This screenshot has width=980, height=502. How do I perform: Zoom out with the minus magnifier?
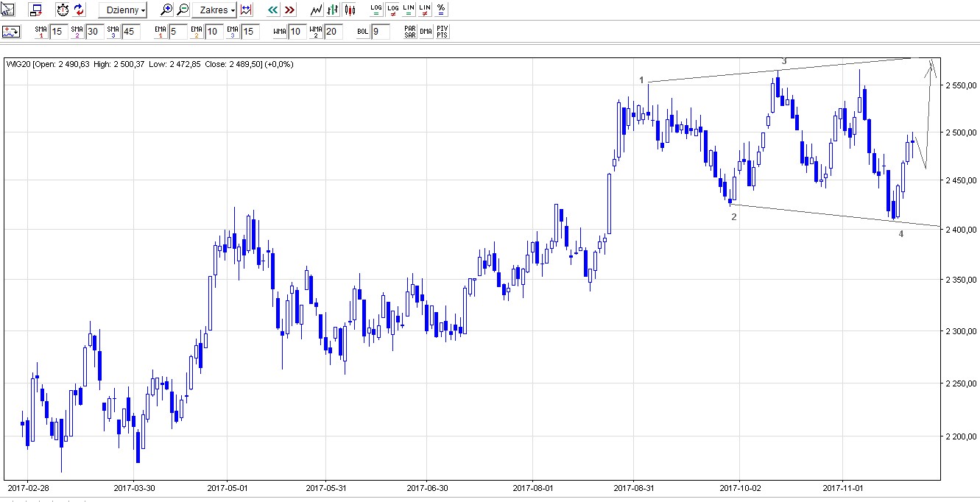(183, 10)
